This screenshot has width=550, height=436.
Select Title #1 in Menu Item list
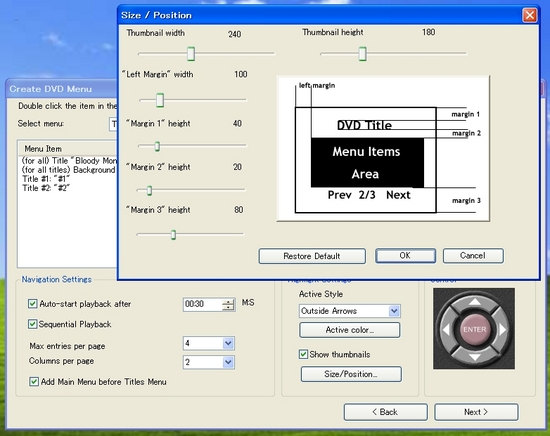coord(46,179)
